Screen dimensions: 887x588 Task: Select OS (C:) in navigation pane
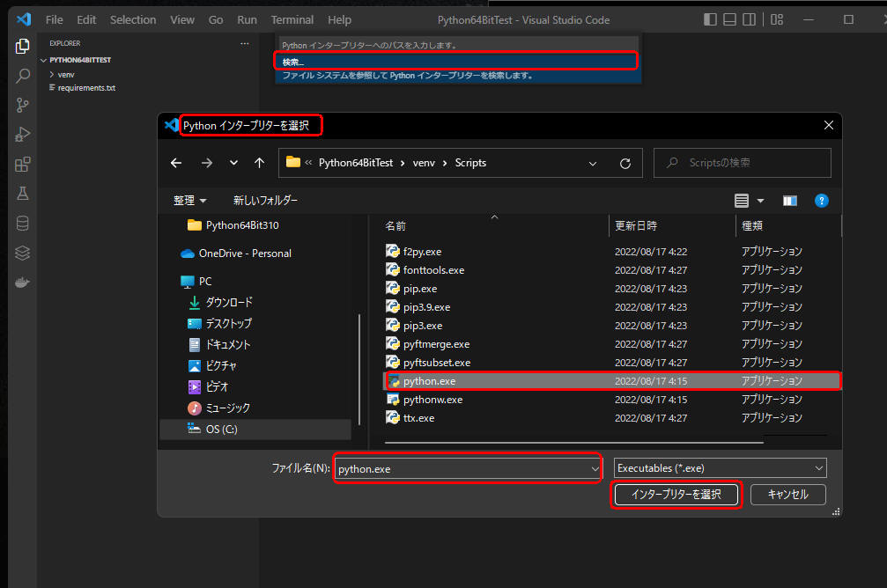[x=255, y=430]
